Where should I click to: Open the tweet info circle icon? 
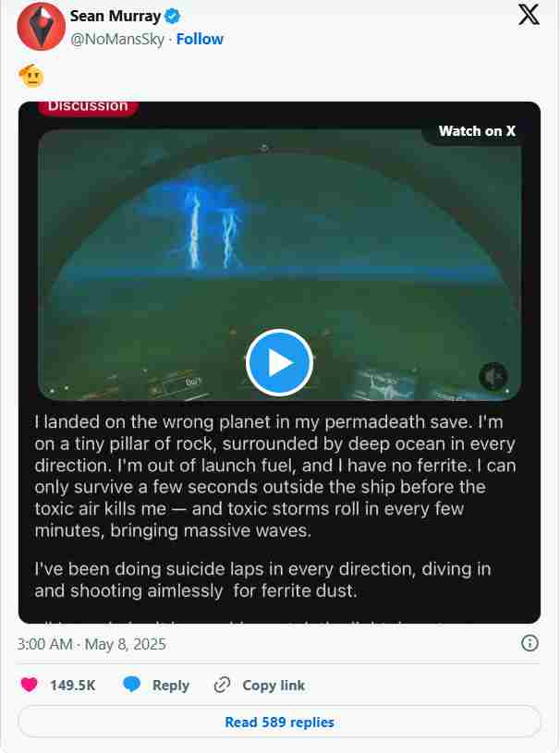[x=530, y=643]
